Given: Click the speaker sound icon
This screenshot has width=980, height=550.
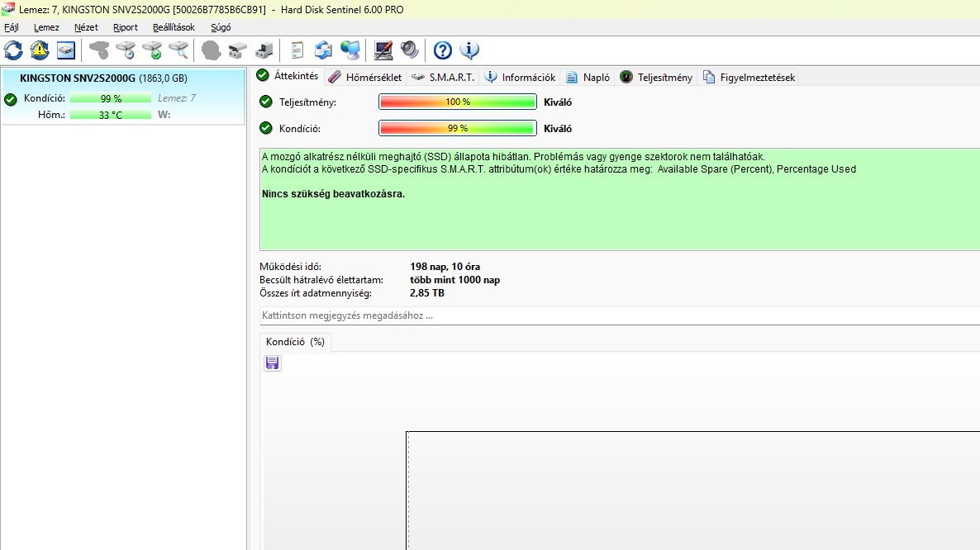Looking at the screenshot, I should (x=409, y=50).
